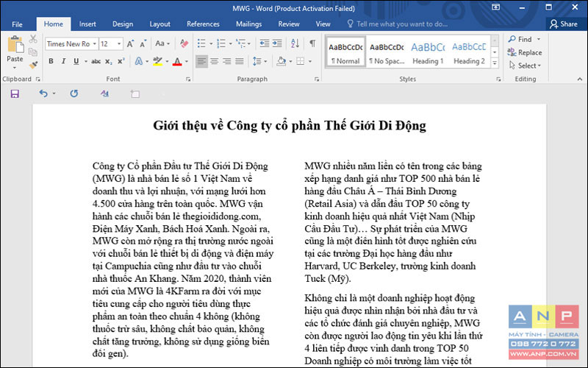Apply subscript formatting
Image resolution: width=588 pixels, height=368 pixels.
tap(108, 61)
